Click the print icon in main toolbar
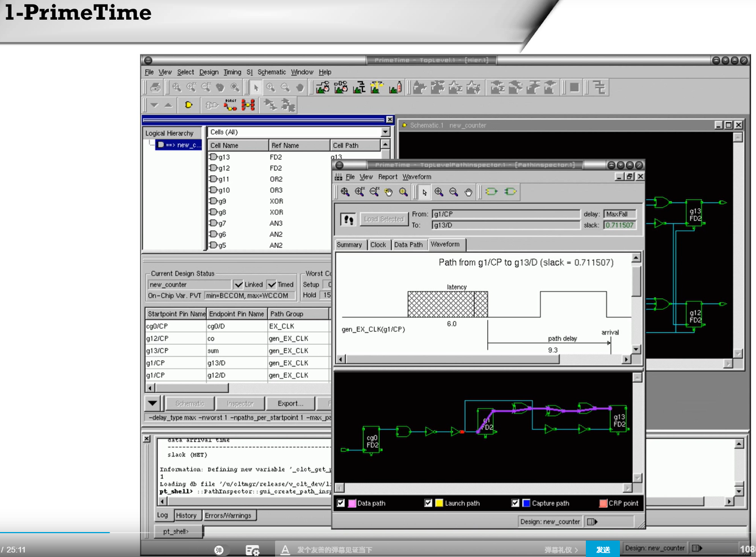Image resolution: width=756 pixels, height=557 pixels. [x=155, y=87]
